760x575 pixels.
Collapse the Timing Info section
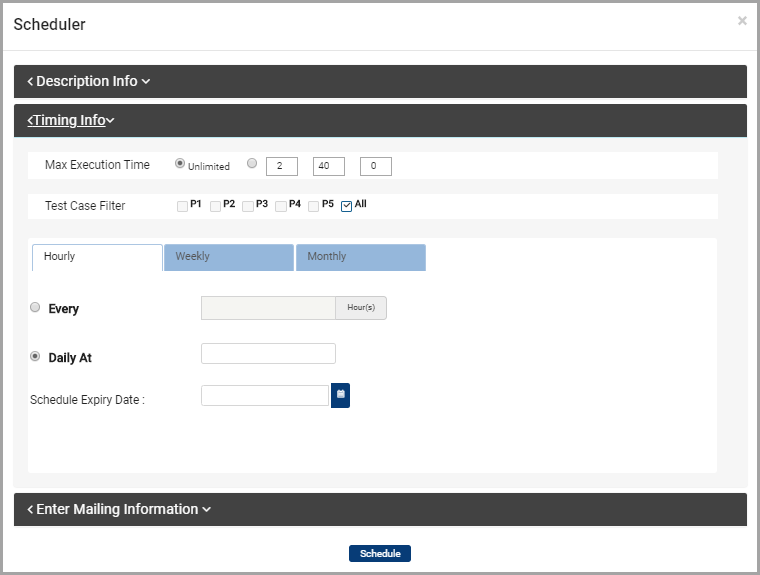tap(71, 120)
